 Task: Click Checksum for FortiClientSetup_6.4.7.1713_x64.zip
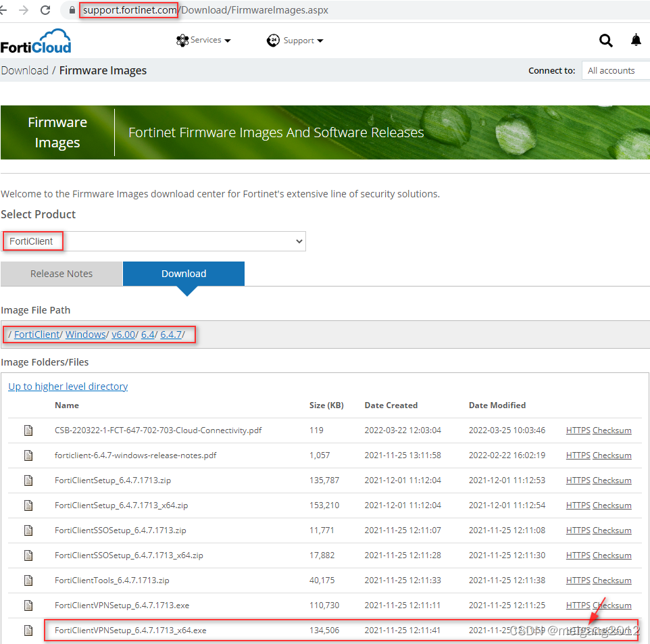click(x=612, y=505)
